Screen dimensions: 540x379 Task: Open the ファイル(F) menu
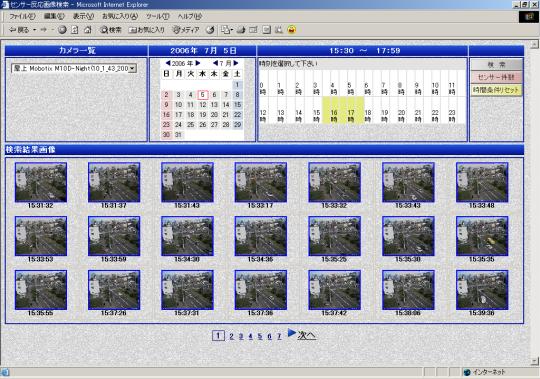click(x=22, y=16)
